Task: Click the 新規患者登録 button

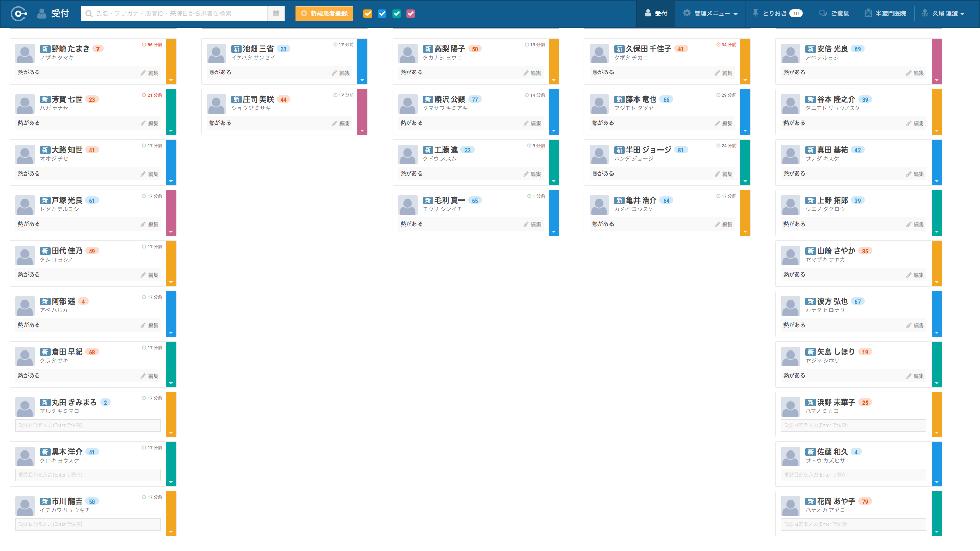Action: pyautogui.click(x=324, y=14)
